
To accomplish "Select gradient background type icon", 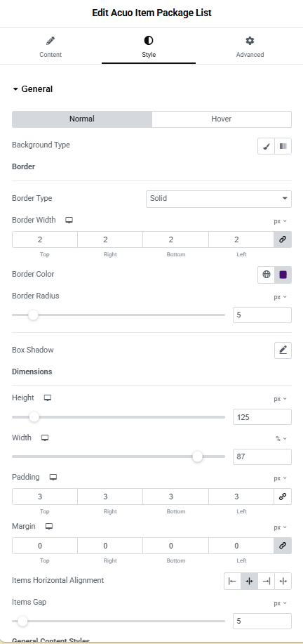I will tap(283, 146).
